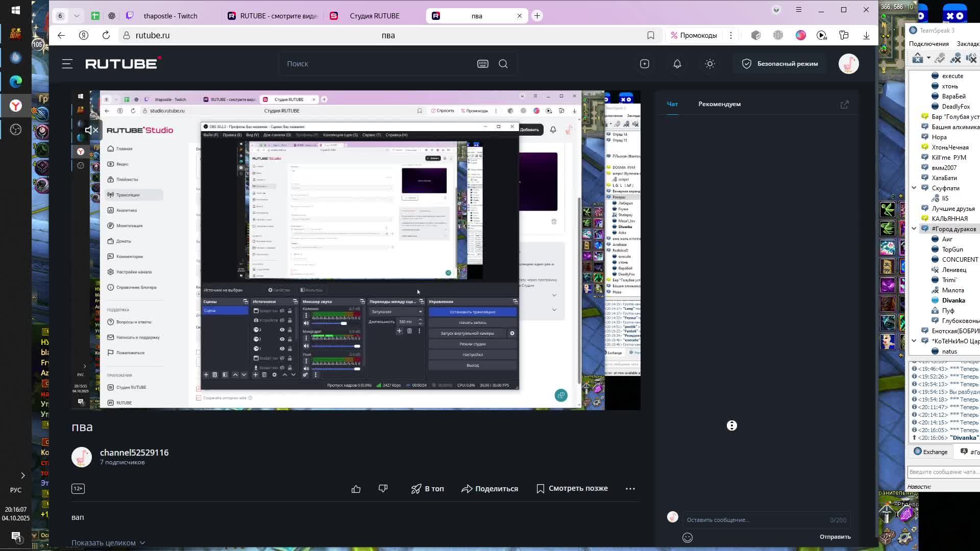Open Microsoft Edge from the taskbar
Screen dimensions: 980x551
(16, 82)
